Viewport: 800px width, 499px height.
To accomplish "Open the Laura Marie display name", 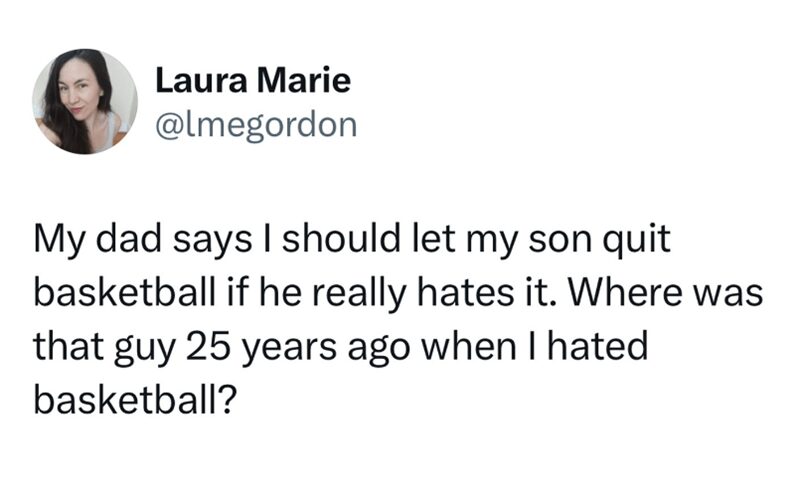I will point(253,81).
